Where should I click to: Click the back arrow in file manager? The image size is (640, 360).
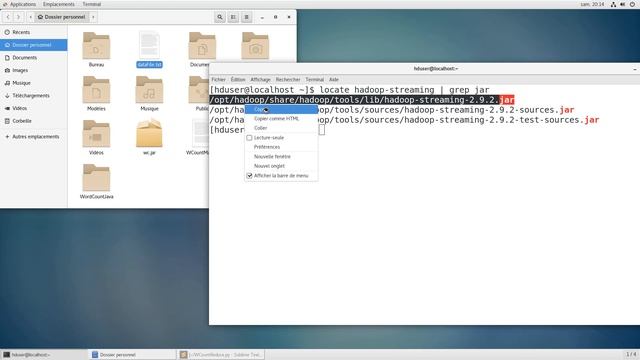[x=8, y=17]
